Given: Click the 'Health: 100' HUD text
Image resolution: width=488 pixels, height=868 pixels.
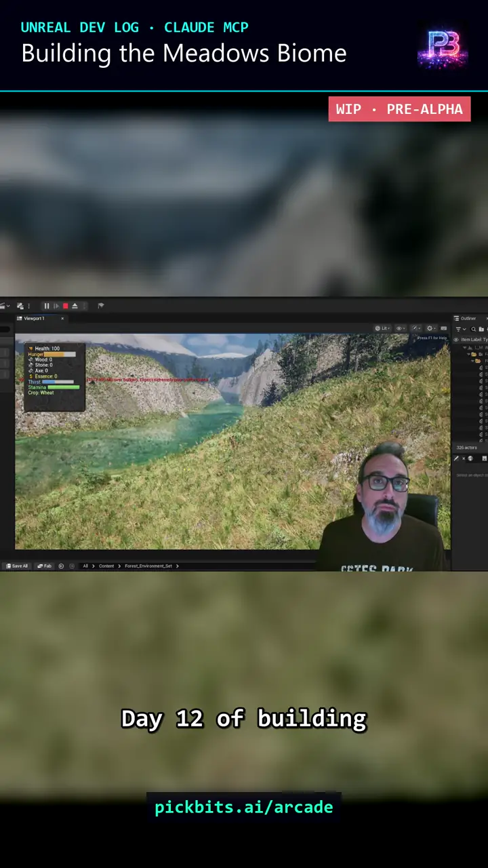Looking at the screenshot, I should point(47,349).
